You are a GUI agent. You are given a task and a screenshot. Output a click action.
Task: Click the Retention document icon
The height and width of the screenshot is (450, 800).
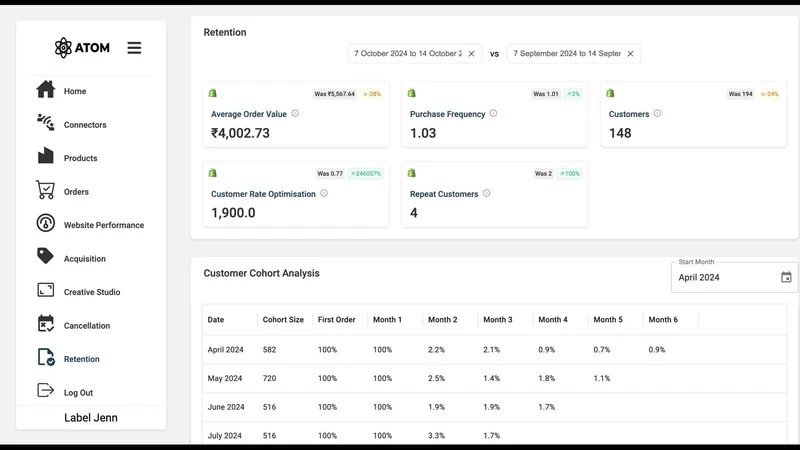(46, 357)
